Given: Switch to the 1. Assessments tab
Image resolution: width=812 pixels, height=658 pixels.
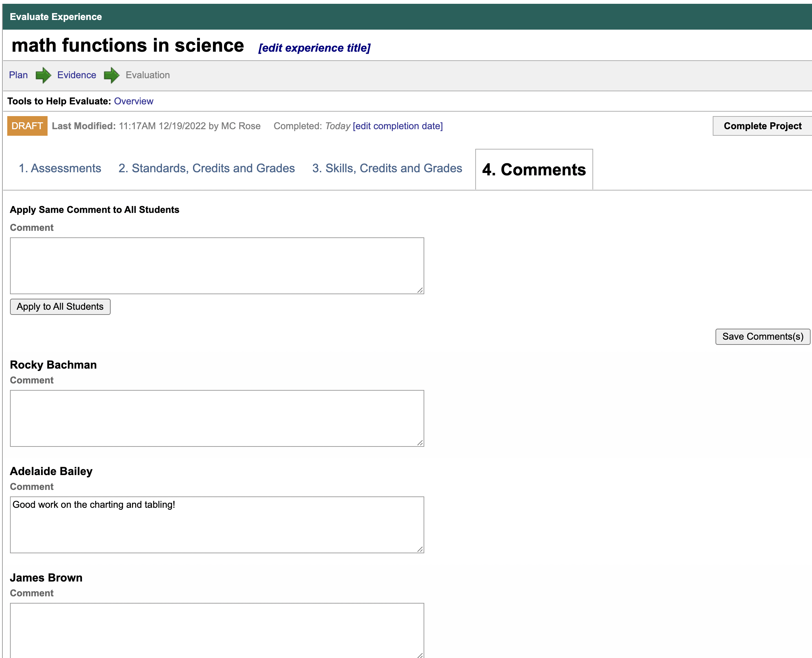Looking at the screenshot, I should (60, 168).
